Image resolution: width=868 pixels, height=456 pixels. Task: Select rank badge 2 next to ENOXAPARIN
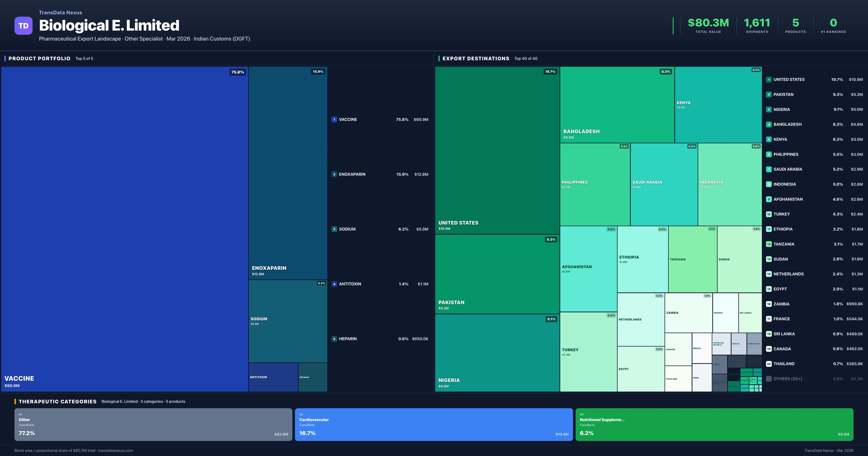tap(334, 174)
